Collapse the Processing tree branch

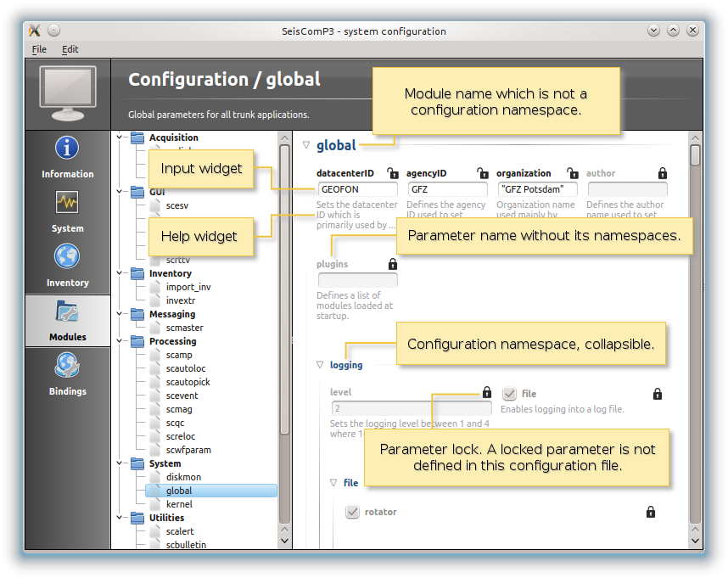[120, 341]
